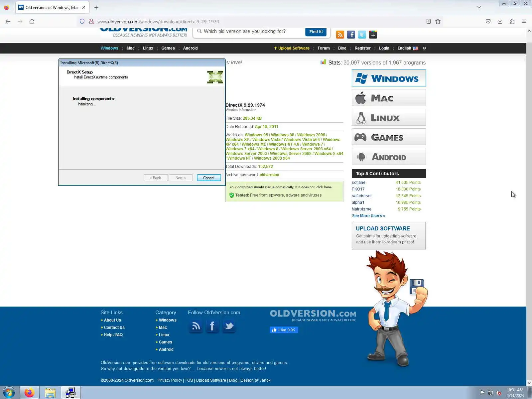Click the Firefox taskbar icon
Image resolution: width=532 pixels, height=399 pixels.
(30, 393)
